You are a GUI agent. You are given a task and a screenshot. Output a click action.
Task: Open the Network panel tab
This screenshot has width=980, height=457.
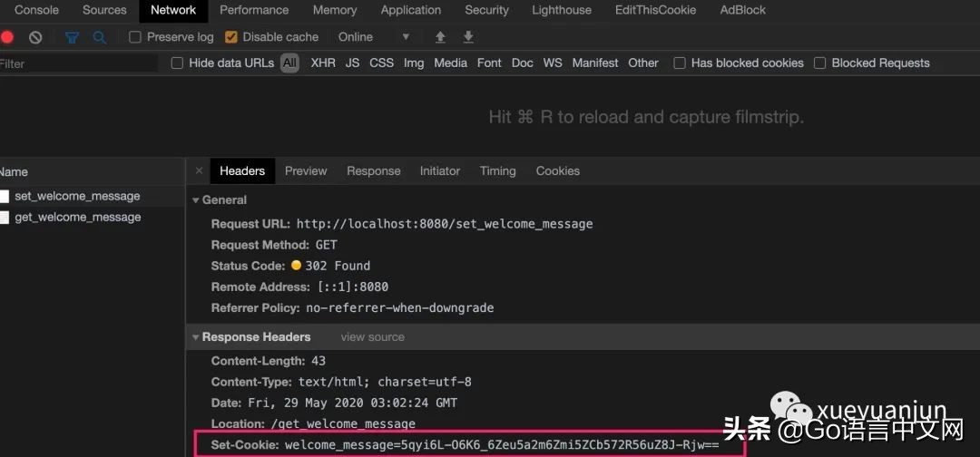(173, 10)
